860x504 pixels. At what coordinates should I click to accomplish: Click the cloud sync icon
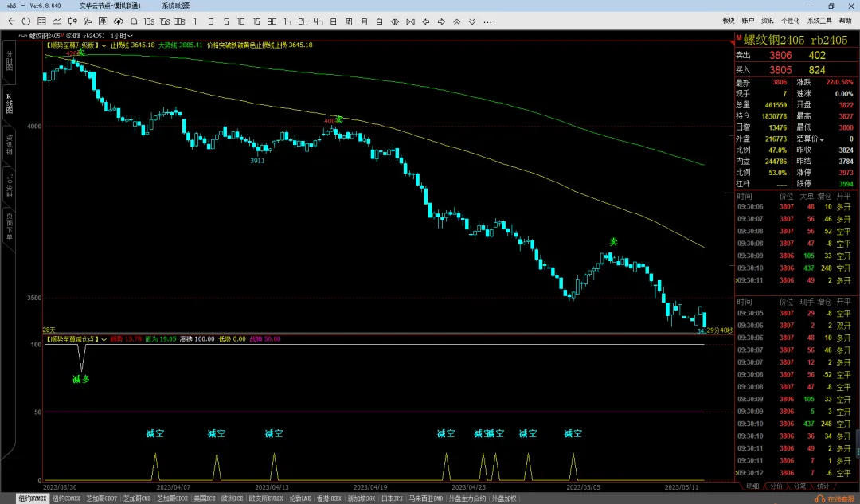point(119,21)
